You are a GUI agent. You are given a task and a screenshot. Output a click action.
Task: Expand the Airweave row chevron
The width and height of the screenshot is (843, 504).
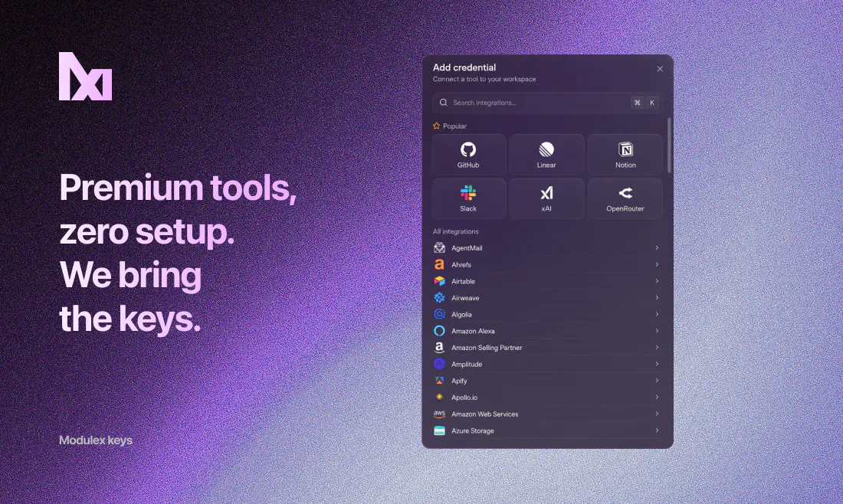point(657,298)
